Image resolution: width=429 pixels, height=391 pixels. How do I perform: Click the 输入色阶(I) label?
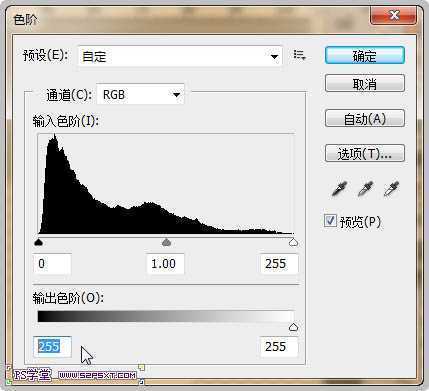coord(66,121)
